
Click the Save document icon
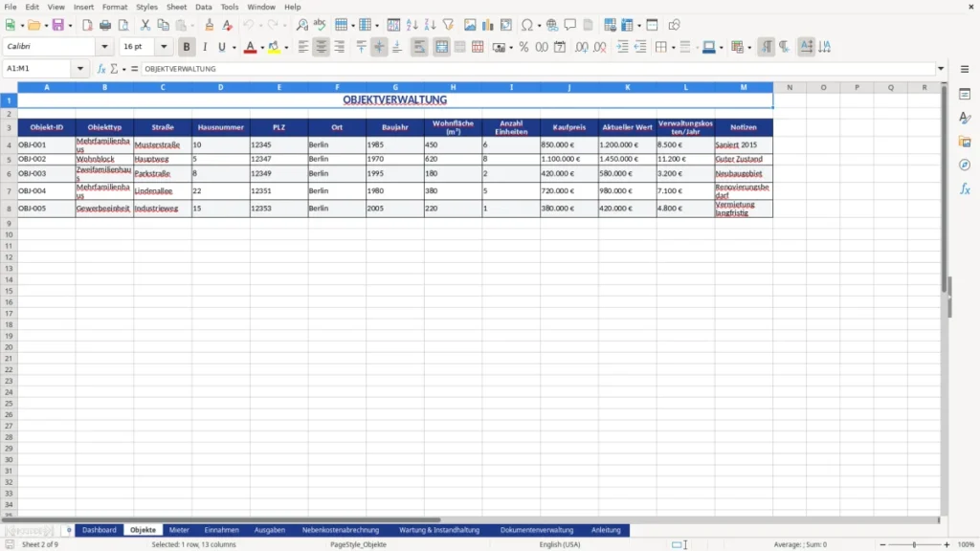pyautogui.click(x=58, y=25)
